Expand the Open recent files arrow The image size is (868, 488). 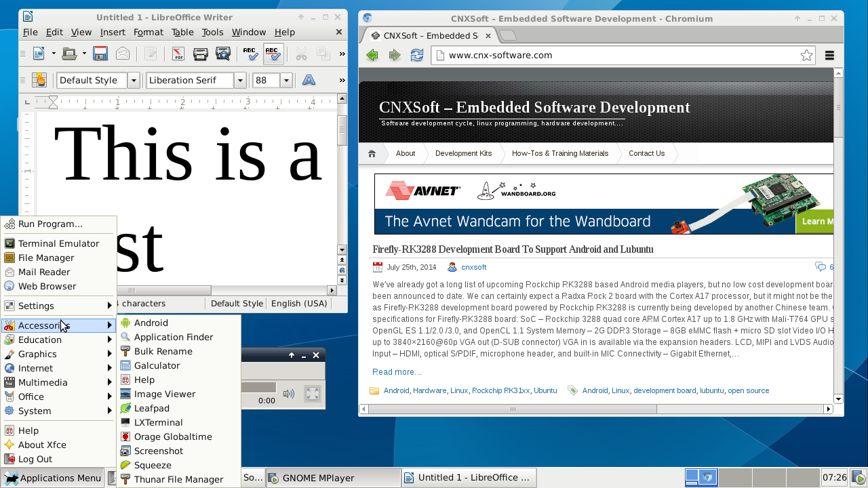point(84,53)
